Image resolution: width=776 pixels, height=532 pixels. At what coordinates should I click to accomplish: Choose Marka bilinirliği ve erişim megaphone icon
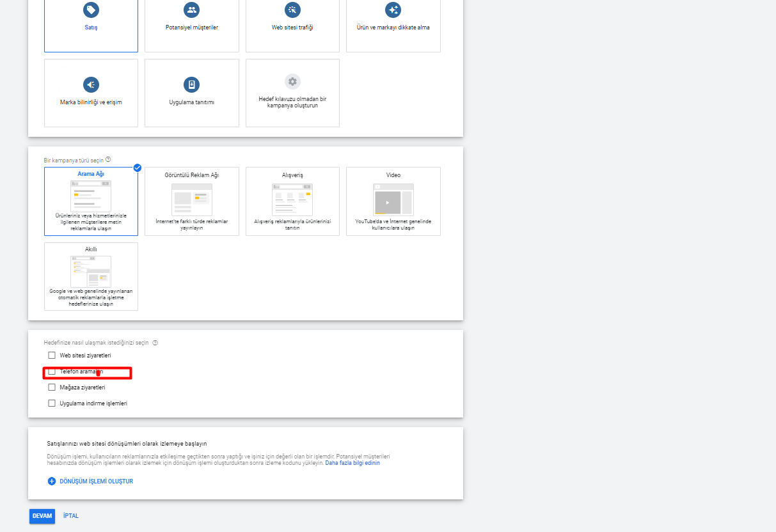[91, 84]
